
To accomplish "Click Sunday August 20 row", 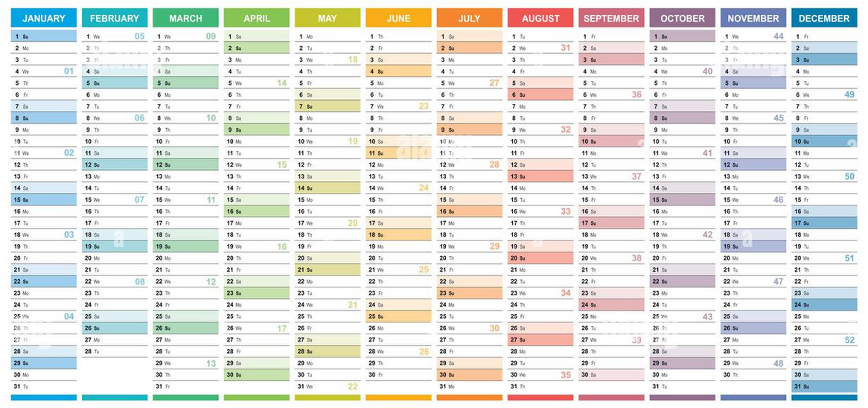I will coord(540,258).
